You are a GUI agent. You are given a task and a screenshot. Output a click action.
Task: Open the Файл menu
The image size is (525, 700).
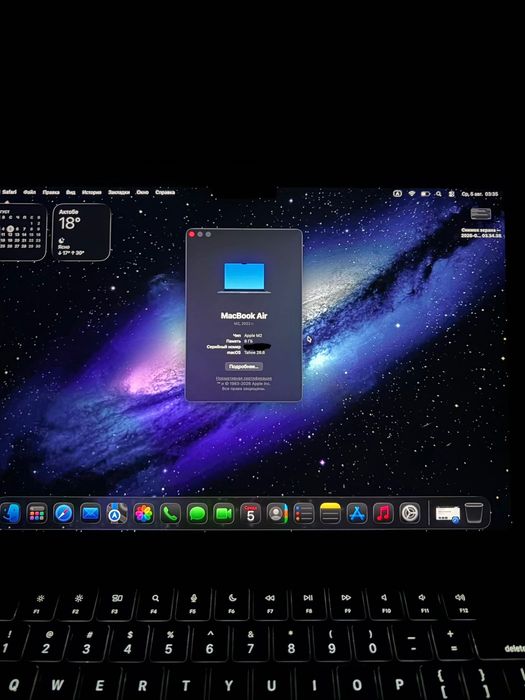tap(29, 192)
